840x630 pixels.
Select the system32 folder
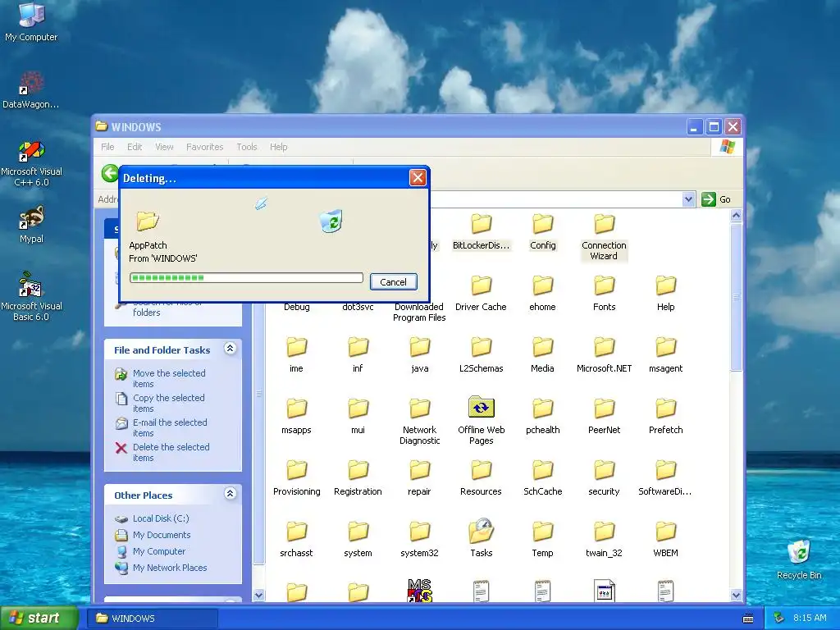tap(419, 540)
